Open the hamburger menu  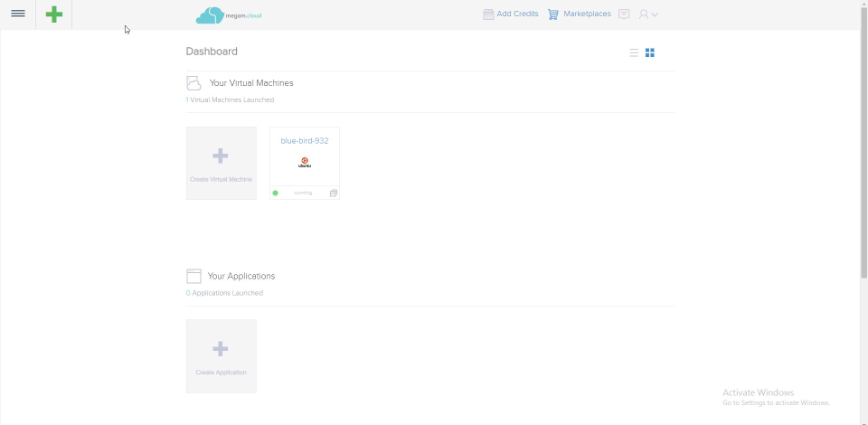[18, 14]
